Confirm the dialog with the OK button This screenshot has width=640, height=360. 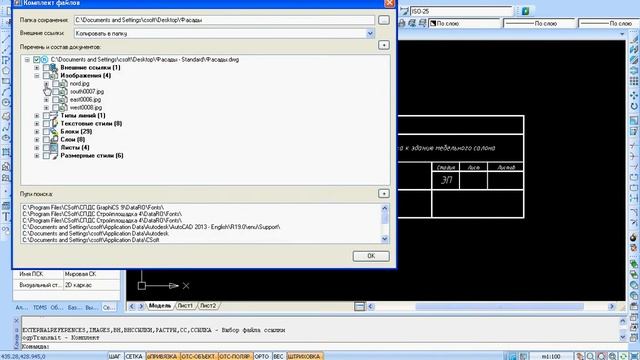click(371, 256)
